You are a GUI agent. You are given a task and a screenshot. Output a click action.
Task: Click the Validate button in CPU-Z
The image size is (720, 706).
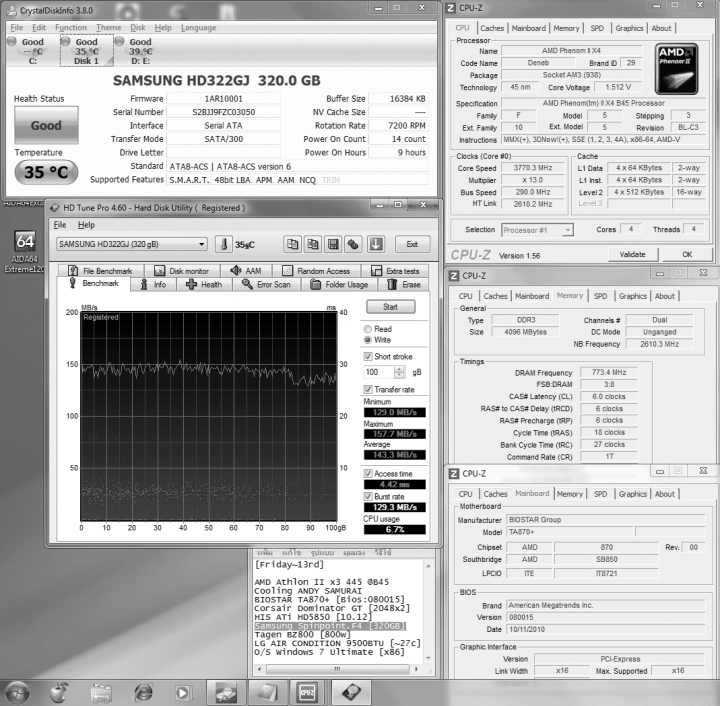tap(633, 254)
